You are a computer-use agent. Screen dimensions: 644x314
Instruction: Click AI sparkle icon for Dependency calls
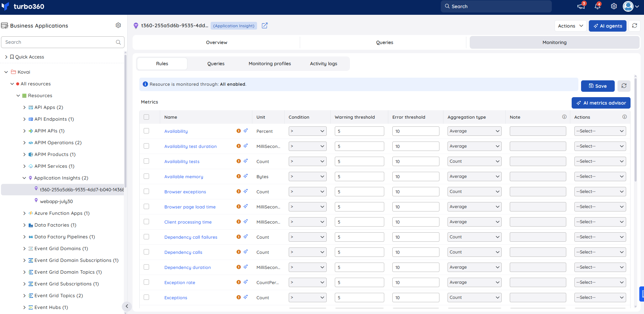(246, 251)
